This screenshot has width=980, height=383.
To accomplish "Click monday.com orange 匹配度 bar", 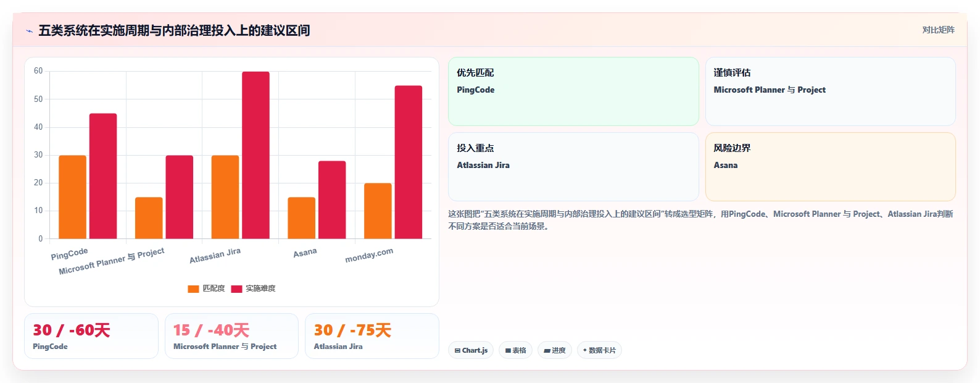I will point(378,211).
